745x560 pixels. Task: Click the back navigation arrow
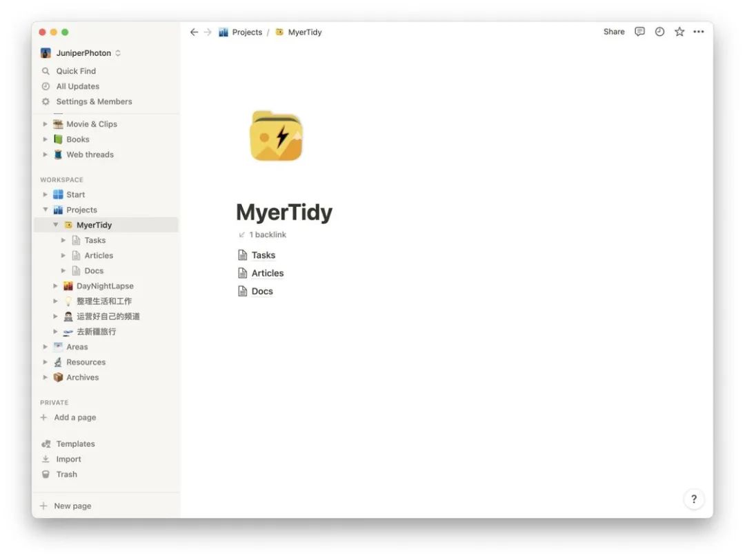[x=194, y=32]
